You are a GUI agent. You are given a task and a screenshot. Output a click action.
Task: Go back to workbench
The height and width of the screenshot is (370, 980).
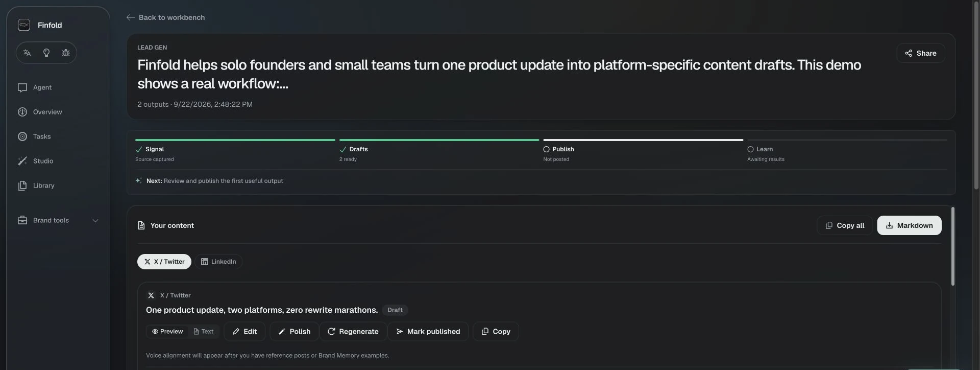pos(165,17)
